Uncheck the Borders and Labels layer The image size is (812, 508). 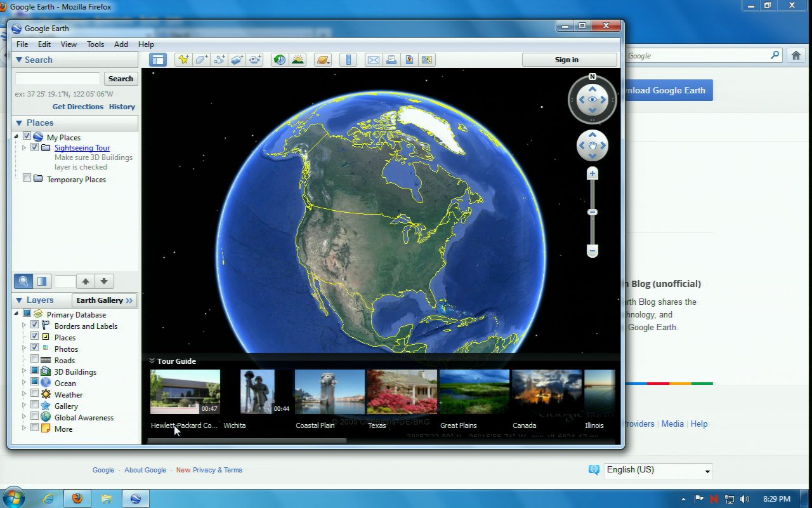coord(35,326)
